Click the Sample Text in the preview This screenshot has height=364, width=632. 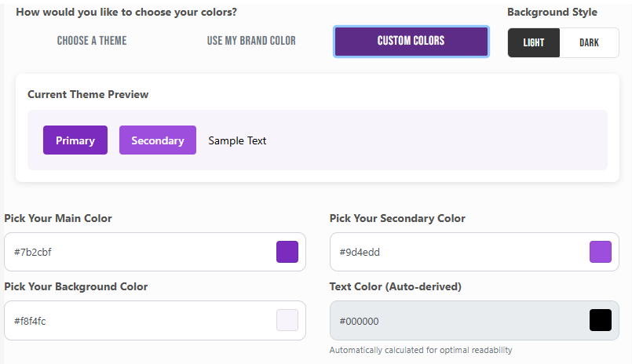(237, 140)
